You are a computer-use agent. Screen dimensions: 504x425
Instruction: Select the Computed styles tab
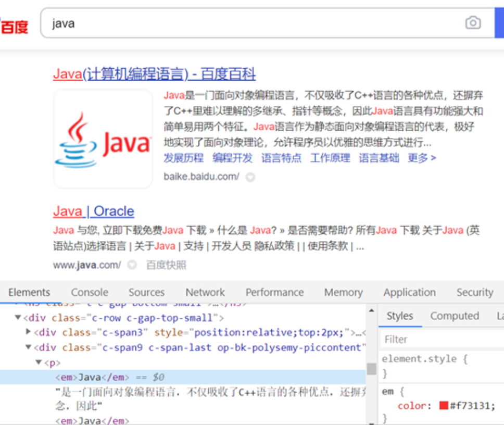454,316
